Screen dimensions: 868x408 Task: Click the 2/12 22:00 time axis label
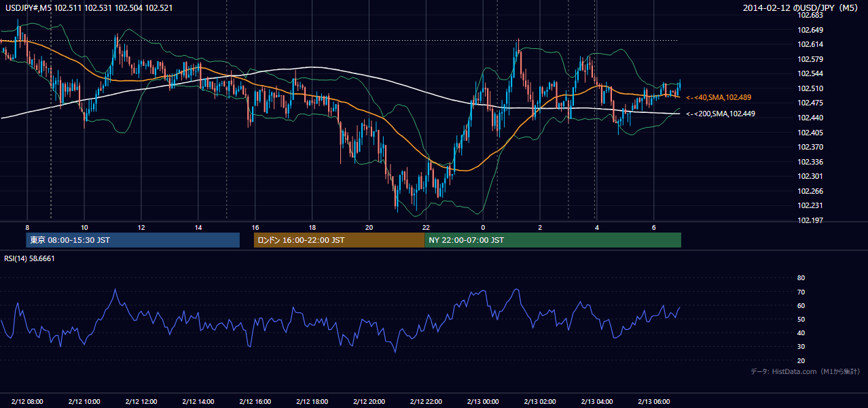tap(427, 402)
